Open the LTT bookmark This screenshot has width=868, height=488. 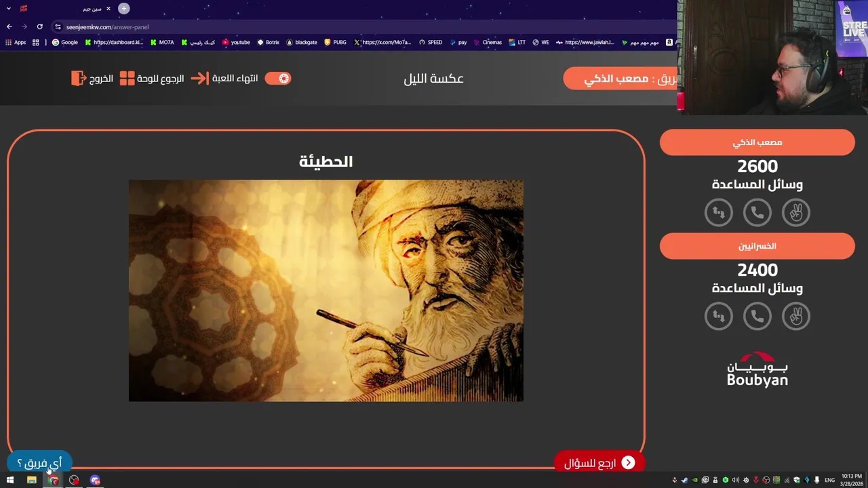tap(517, 42)
